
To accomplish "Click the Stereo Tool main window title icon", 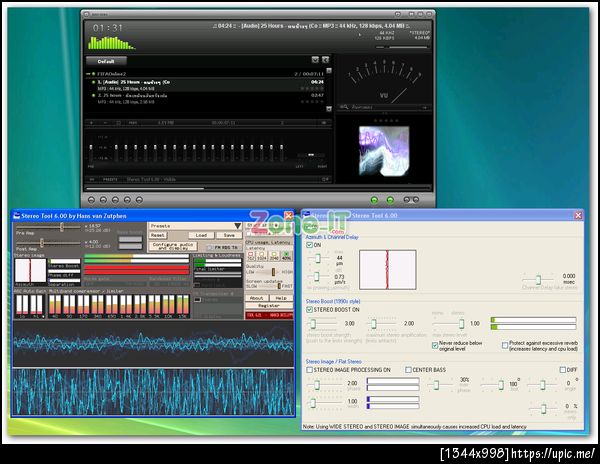I will click(x=16, y=216).
